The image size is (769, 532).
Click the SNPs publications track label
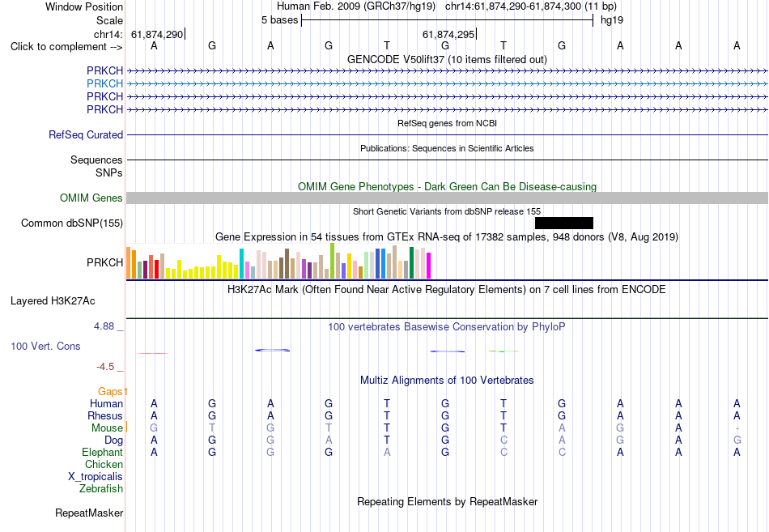pos(109,172)
